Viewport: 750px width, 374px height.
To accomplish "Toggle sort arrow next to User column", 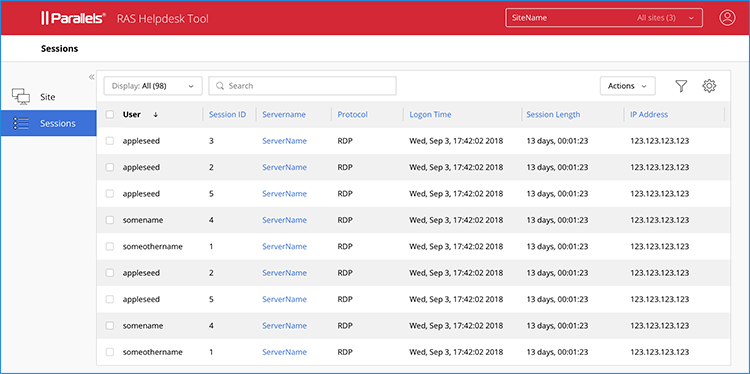I will tap(155, 115).
